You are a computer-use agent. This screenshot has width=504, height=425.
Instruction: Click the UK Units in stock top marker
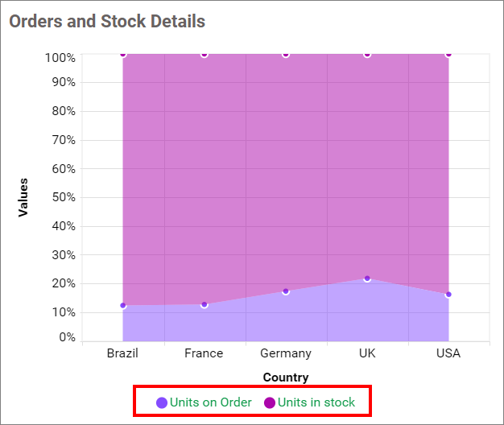coord(367,55)
